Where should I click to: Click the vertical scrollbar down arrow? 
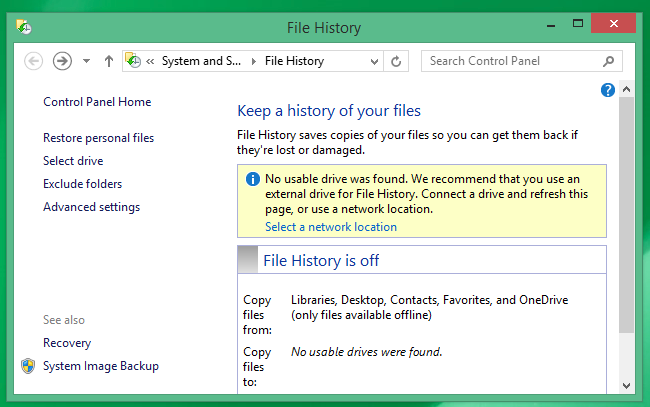[x=627, y=385]
